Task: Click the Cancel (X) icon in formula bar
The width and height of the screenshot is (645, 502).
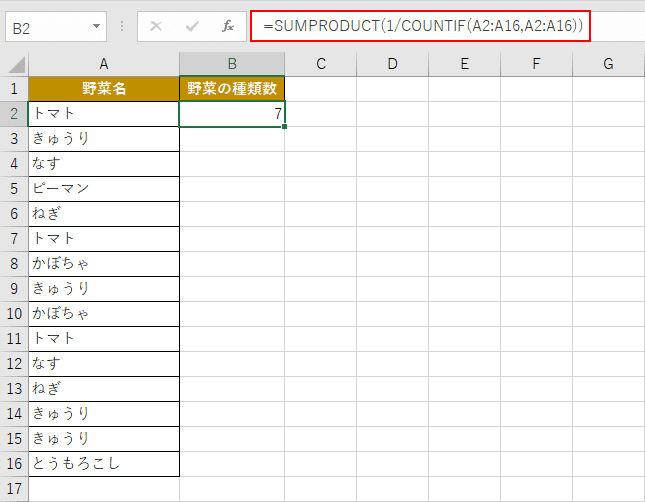Action: click(x=156, y=26)
